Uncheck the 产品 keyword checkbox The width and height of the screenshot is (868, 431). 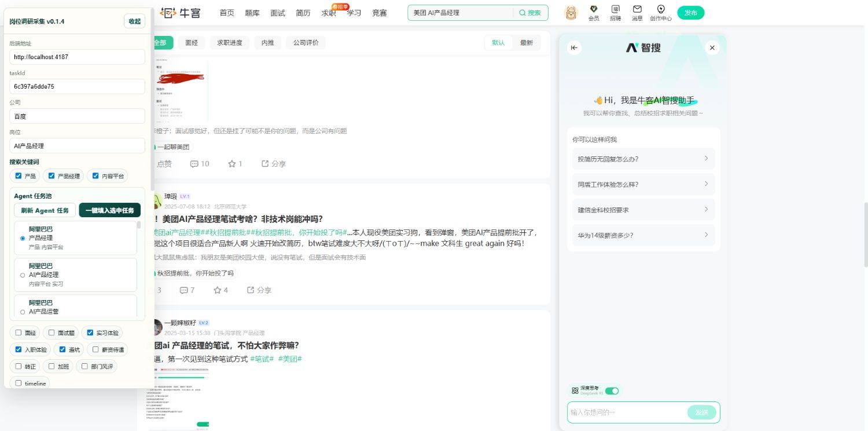(19, 176)
